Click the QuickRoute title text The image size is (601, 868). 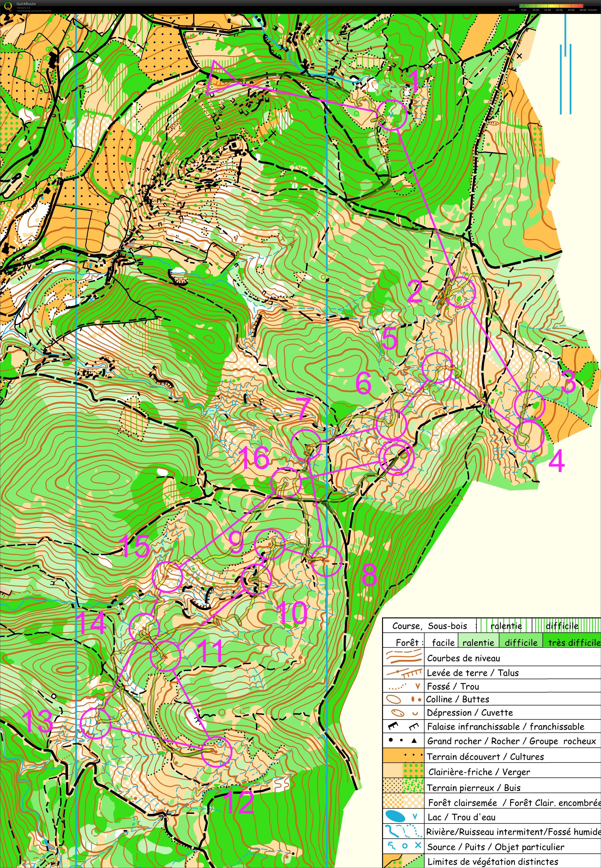coord(26,4)
